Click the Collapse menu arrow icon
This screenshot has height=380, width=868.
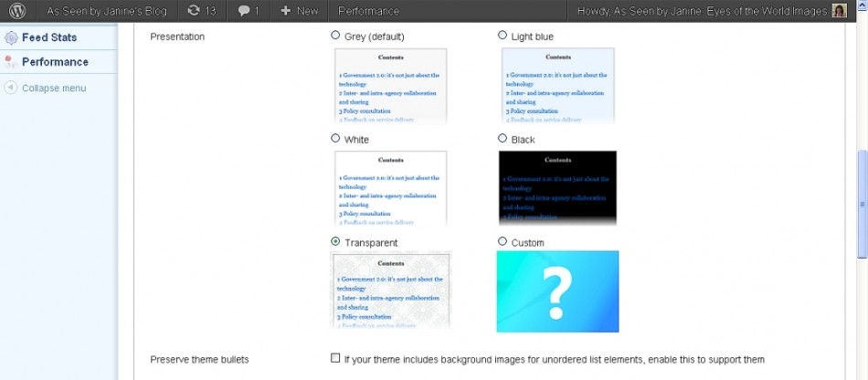point(11,88)
